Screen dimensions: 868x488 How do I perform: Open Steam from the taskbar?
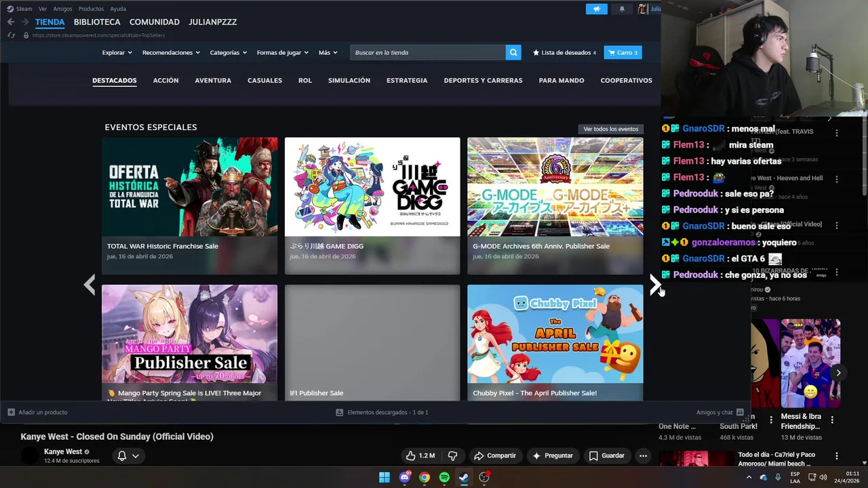click(464, 477)
